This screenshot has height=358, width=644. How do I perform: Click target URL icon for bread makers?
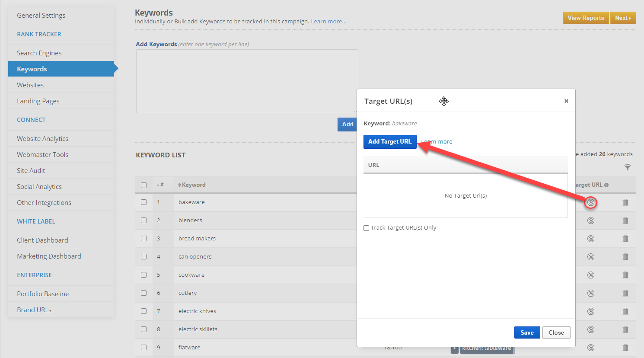(590, 239)
